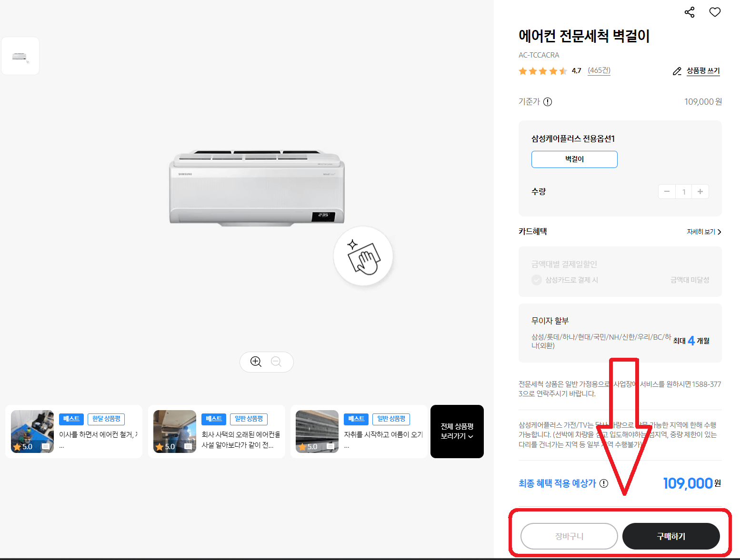Select the zoom-out magnifier under product image
The height and width of the screenshot is (560, 740).
277,362
